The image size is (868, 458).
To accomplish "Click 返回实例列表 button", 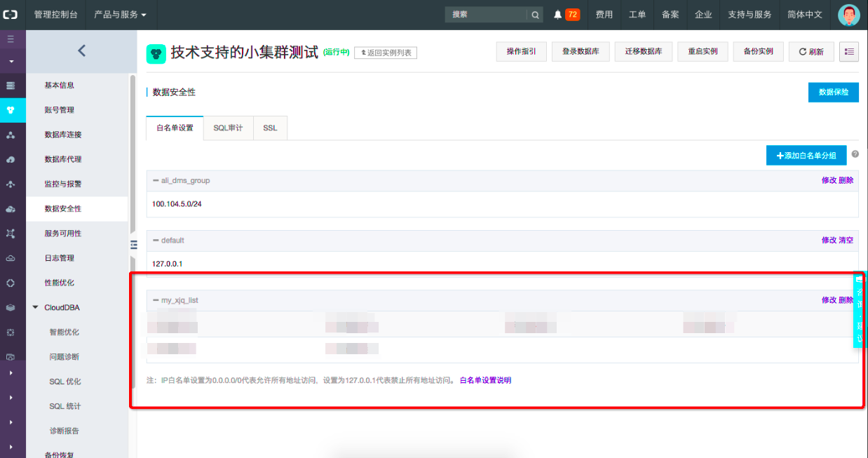I will 386,53.
